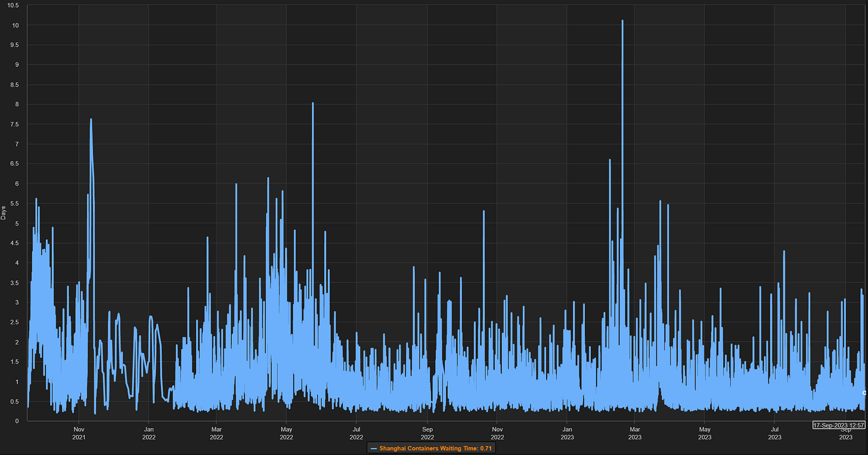Viewport: 868px width, 455px height.
Task: Click the 4 y-axis label
Action: tap(17, 262)
